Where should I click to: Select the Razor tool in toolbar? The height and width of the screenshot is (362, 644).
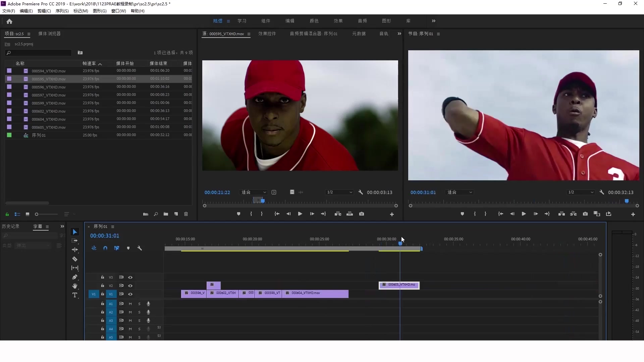pyautogui.click(x=75, y=258)
